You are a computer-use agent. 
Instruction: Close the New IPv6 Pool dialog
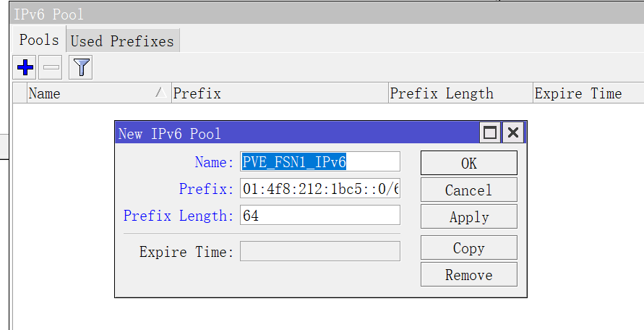pos(513,133)
